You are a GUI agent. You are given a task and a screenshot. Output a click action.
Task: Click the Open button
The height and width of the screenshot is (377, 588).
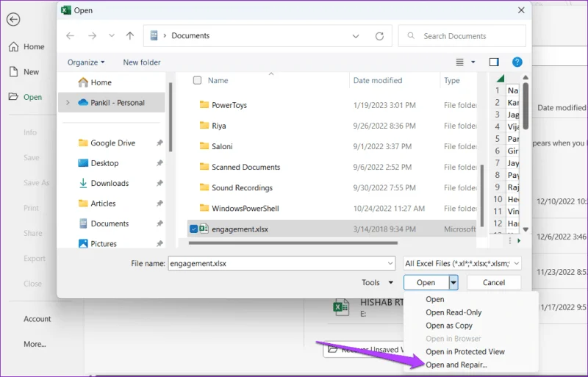tap(426, 282)
